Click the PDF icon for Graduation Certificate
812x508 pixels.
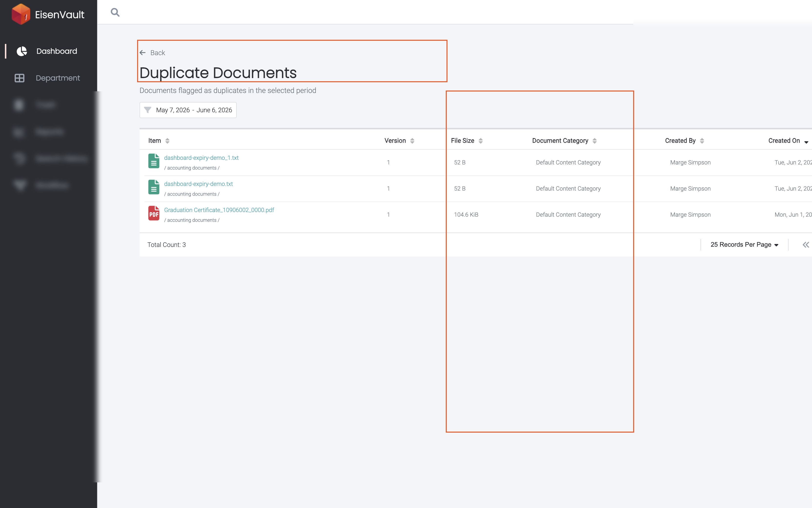(154, 213)
